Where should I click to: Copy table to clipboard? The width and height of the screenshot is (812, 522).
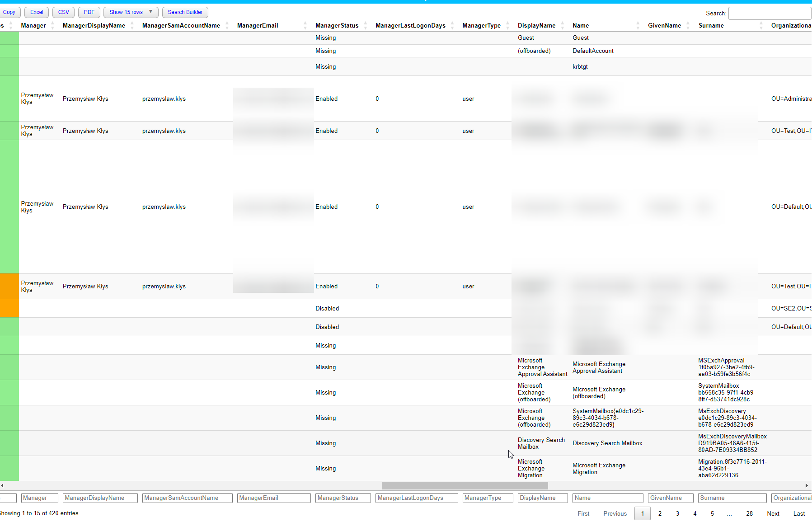[x=9, y=12]
